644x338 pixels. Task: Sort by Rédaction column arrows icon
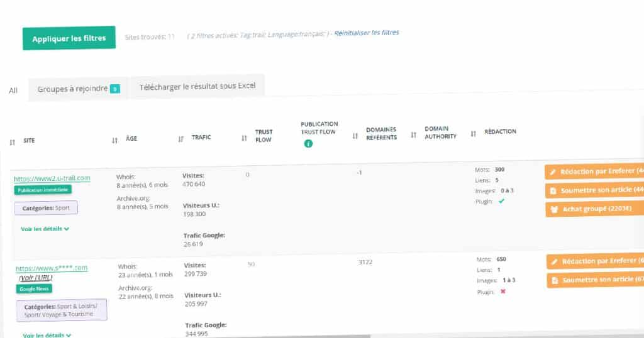point(473,134)
